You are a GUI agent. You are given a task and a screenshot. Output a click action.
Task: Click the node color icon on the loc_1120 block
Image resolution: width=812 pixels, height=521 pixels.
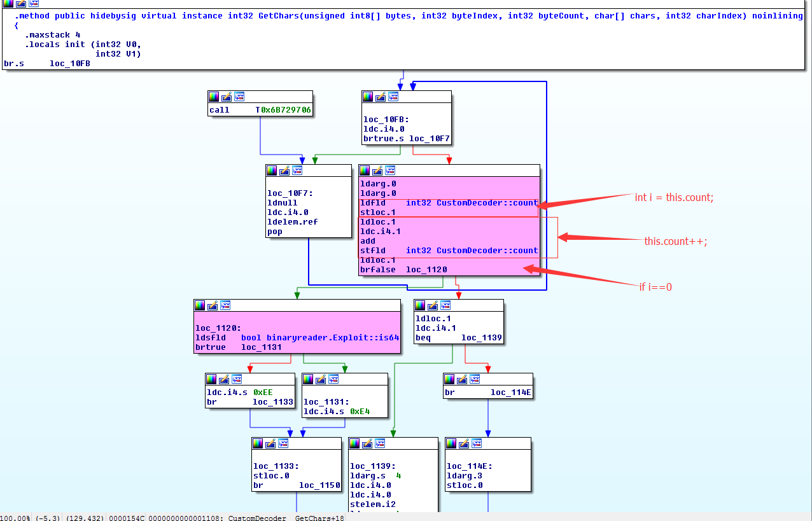[x=199, y=305]
